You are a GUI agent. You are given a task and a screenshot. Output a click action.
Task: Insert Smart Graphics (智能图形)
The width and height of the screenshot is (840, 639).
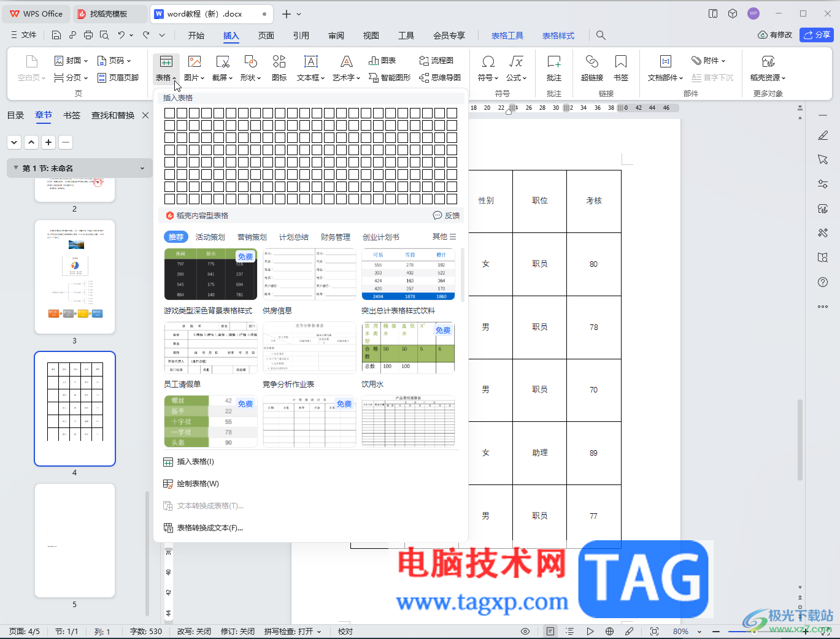click(390, 77)
